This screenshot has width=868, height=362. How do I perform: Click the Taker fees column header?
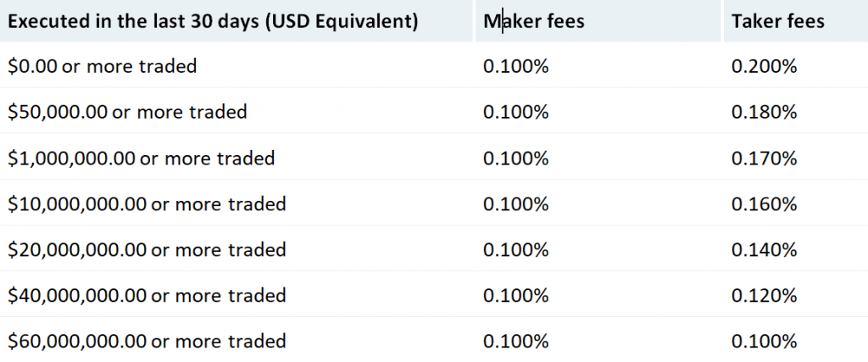(x=777, y=21)
